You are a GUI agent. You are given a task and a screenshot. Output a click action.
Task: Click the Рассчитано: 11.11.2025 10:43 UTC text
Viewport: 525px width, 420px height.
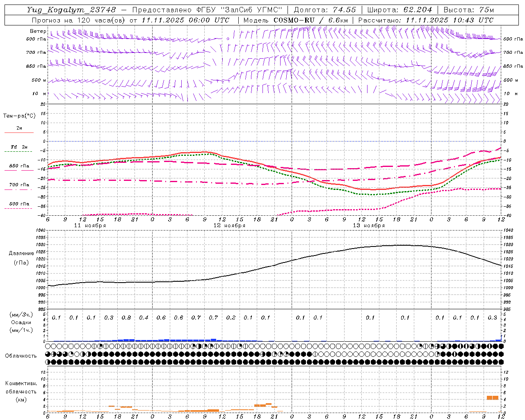(x=426, y=20)
